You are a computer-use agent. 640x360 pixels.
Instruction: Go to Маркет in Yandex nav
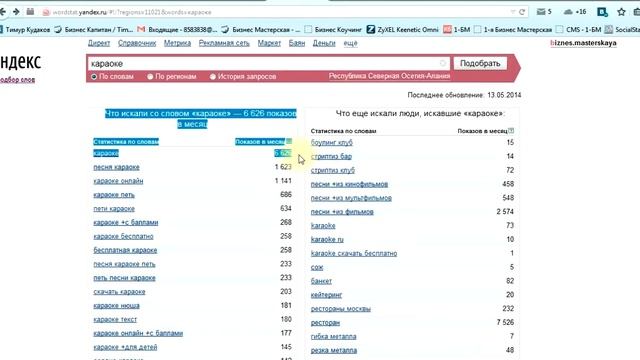pos(269,43)
